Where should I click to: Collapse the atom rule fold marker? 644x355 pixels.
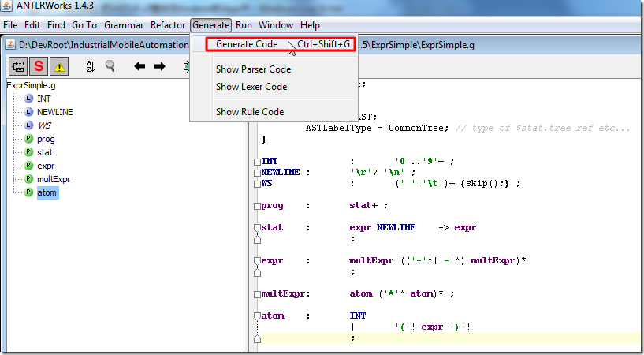pyautogui.click(x=257, y=316)
